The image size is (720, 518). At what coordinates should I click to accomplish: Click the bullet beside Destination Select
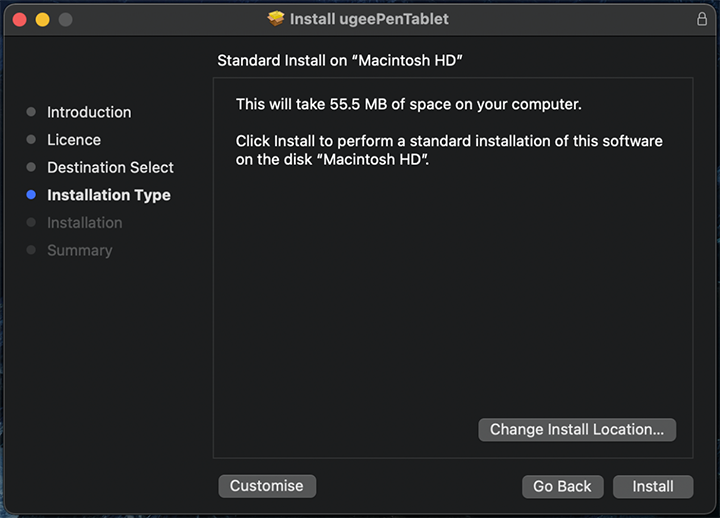point(31,167)
